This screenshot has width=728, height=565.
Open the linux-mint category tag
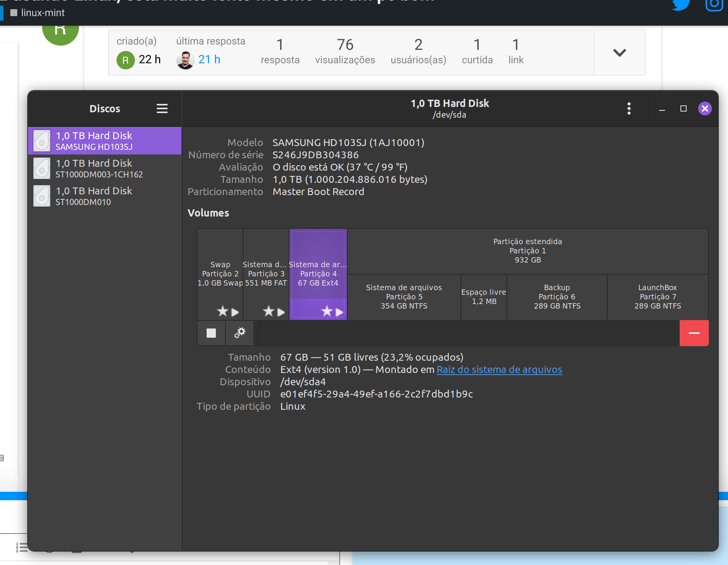tap(38, 13)
